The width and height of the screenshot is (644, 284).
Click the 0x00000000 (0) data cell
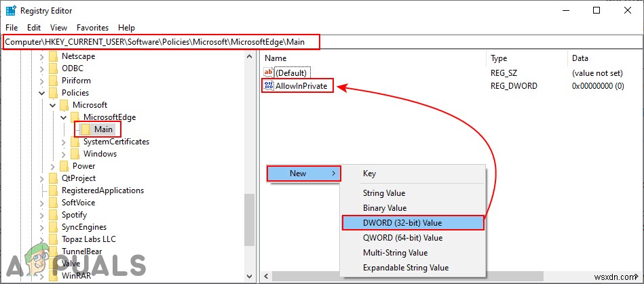[x=599, y=86]
